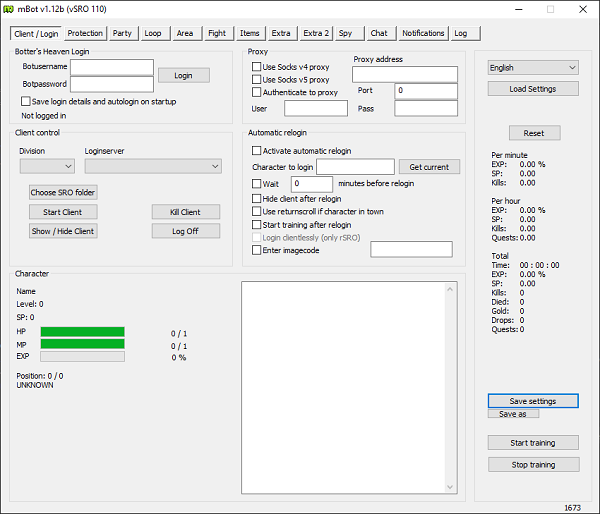Open the Fight tab
The image size is (600, 514).
pyautogui.click(x=216, y=33)
